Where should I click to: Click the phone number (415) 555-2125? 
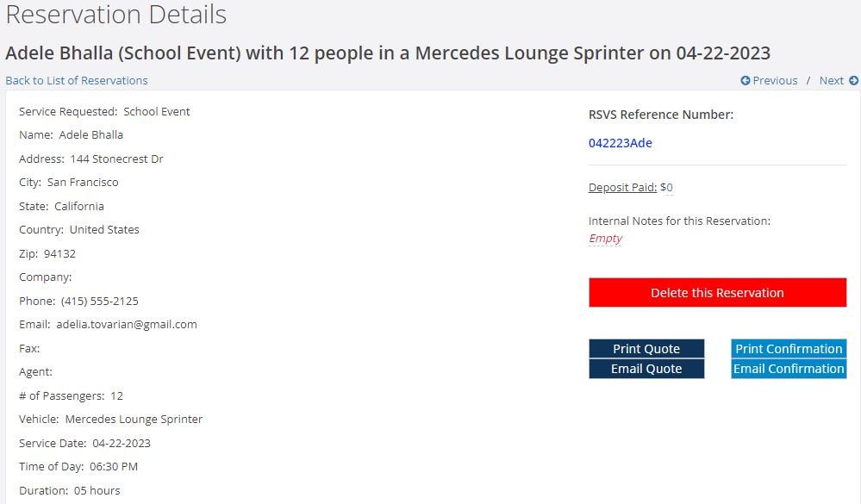[99, 301]
